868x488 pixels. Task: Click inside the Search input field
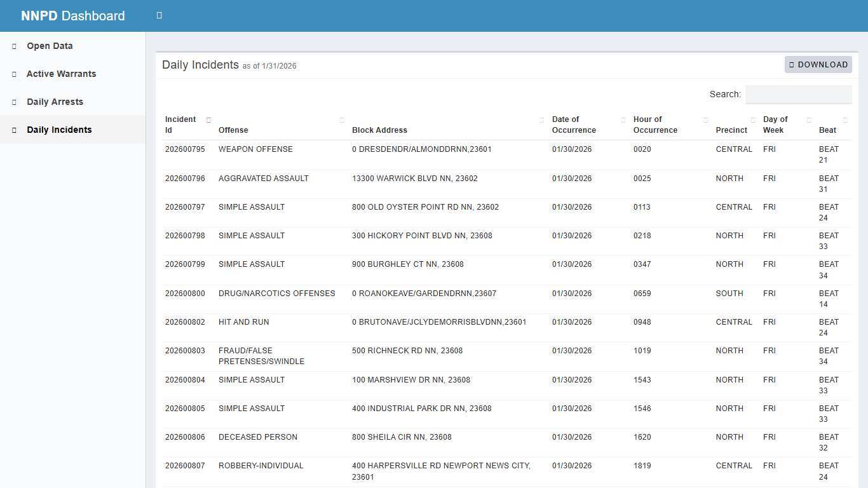[x=798, y=94]
